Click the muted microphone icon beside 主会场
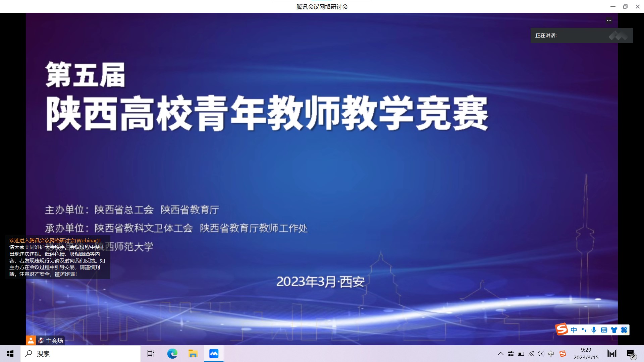The height and width of the screenshot is (362, 644). pos(41,341)
